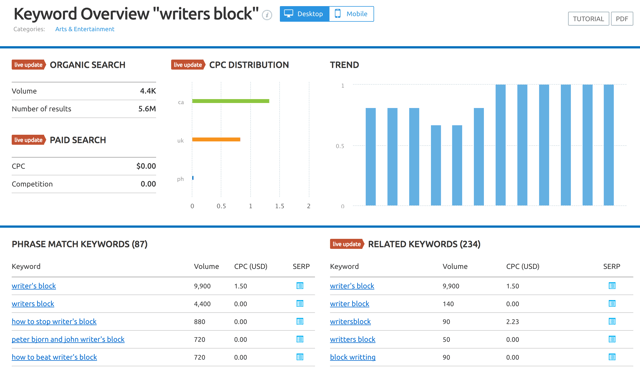The height and width of the screenshot is (368, 640).
Task: Click the CPC (USD) column header in Related Keywords
Action: pos(522,266)
